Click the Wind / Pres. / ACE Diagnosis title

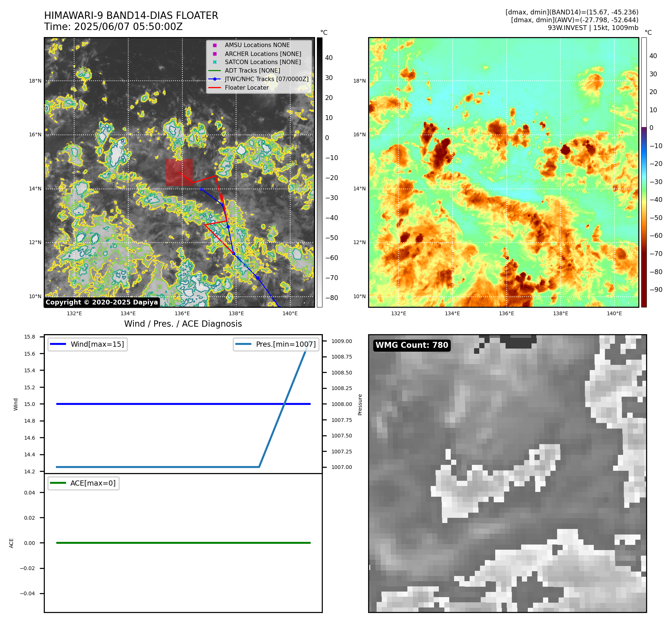[183, 324]
